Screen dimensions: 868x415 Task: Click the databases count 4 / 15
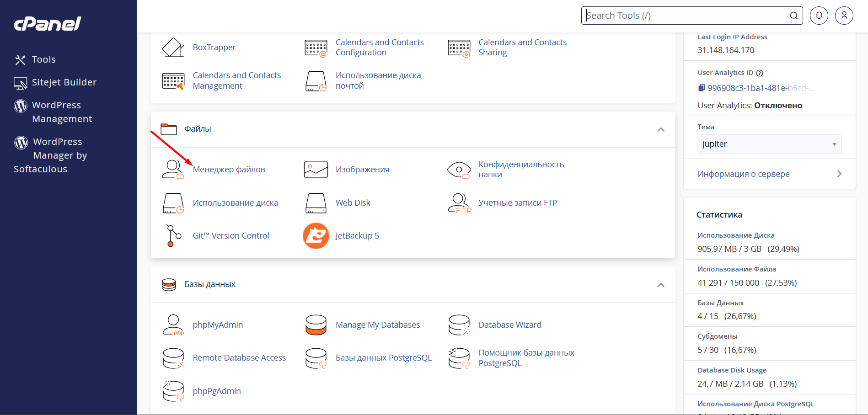708,316
